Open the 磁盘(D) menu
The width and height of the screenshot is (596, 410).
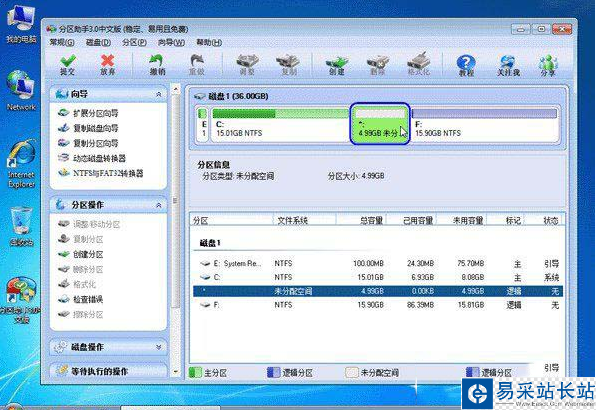point(98,43)
